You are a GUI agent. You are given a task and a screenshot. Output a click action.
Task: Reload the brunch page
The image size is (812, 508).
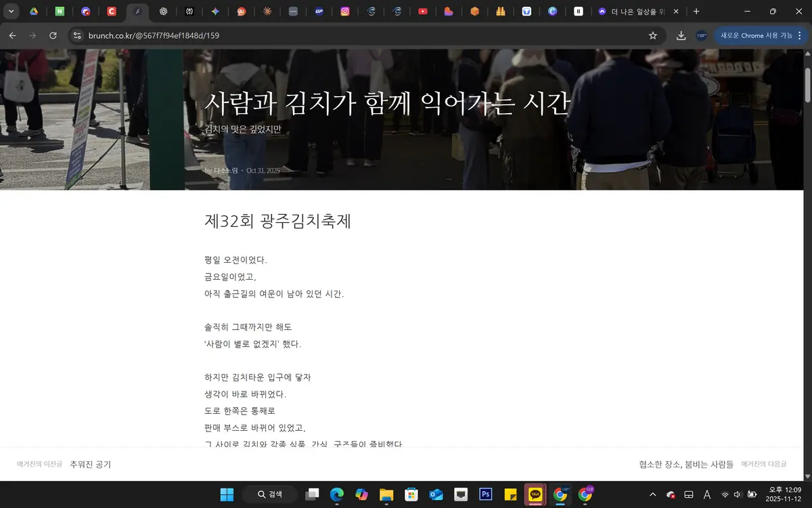click(52, 36)
